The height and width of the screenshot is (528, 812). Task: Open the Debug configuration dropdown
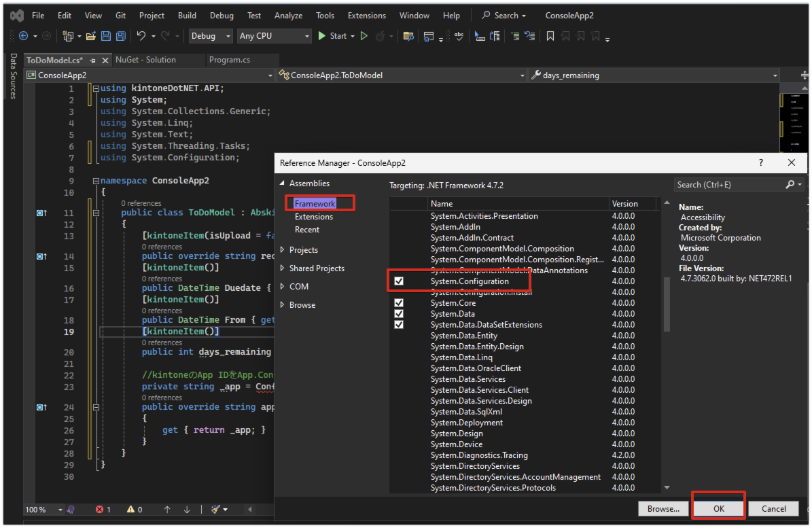(x=210, y=36)
